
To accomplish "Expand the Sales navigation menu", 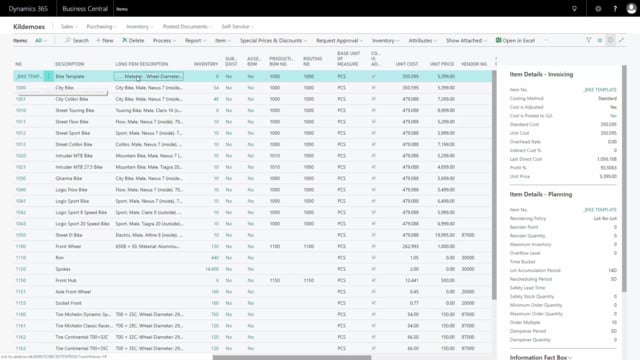I will point(69,27).
